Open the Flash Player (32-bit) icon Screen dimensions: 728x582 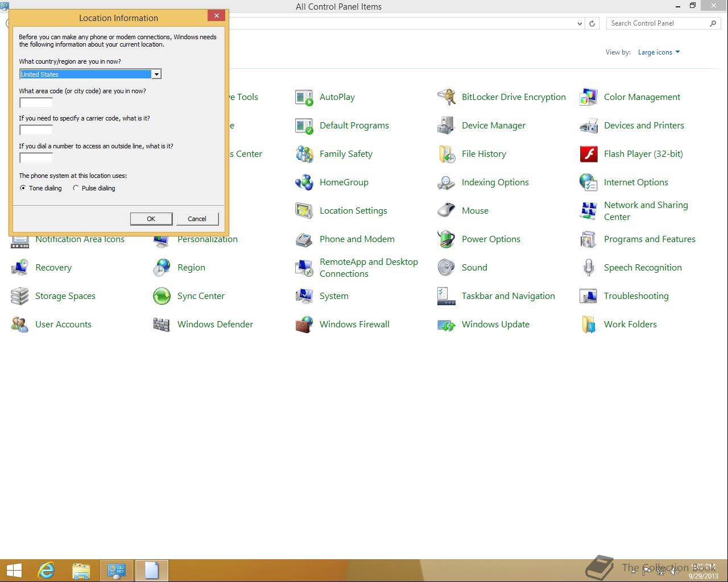tap(589, 154)
